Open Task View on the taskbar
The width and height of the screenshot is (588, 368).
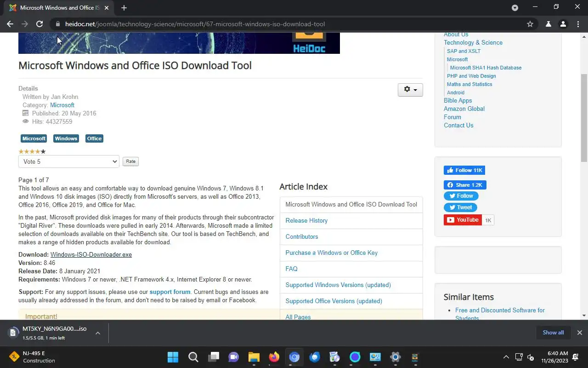[214, 357]
